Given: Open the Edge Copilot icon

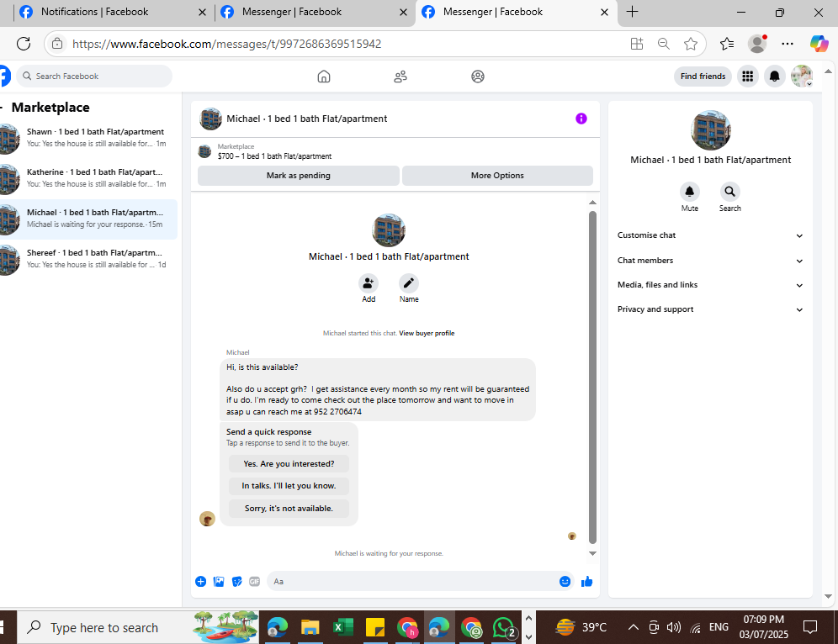Looking at the screenshot, I should pyautogui.click(x=819, y=44).
